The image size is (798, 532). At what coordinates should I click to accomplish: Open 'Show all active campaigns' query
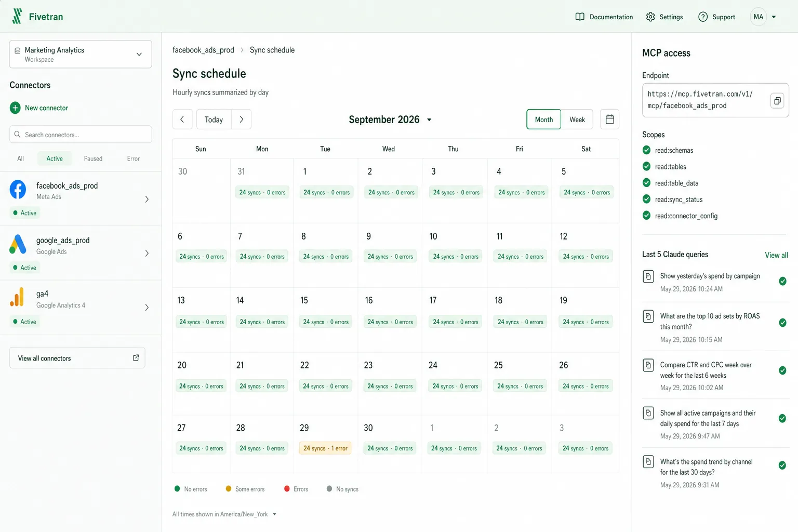pyautogui.click(x=708, y=418)
